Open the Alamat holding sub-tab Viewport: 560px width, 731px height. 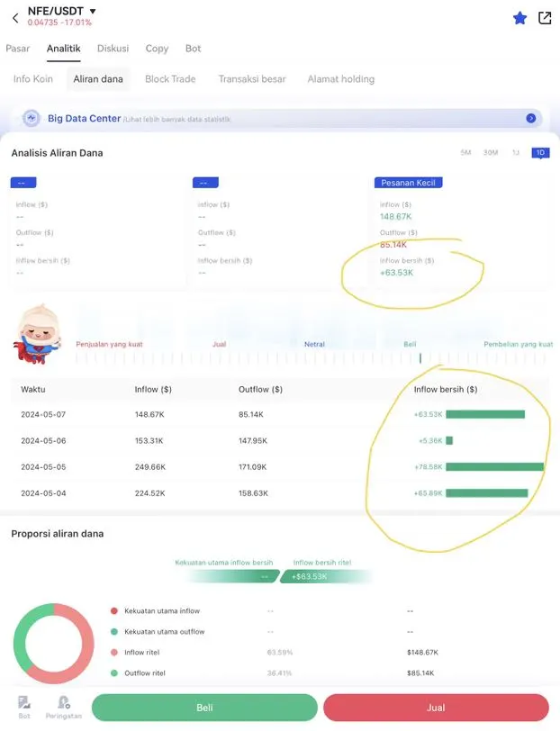pos(341,79)
